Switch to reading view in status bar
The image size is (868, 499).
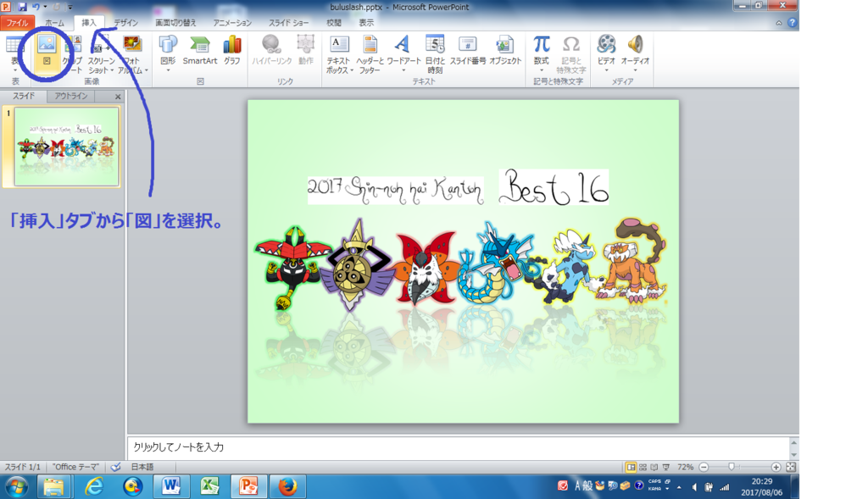(654, 468)
